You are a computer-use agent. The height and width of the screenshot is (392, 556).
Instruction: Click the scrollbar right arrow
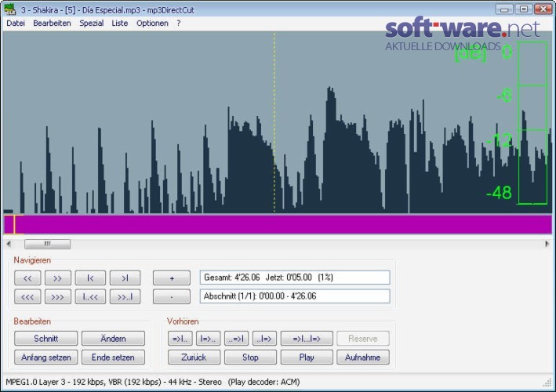tap(547, 244)
